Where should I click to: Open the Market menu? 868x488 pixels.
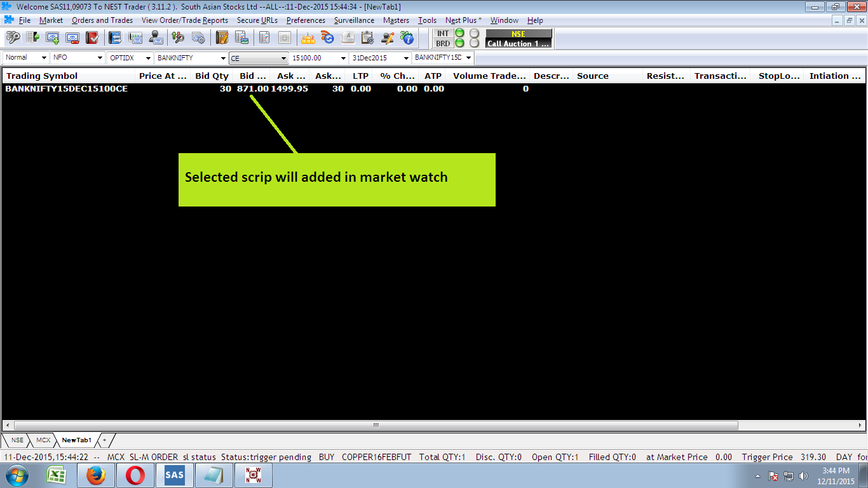pyautogui.click(x=51, y=20)
